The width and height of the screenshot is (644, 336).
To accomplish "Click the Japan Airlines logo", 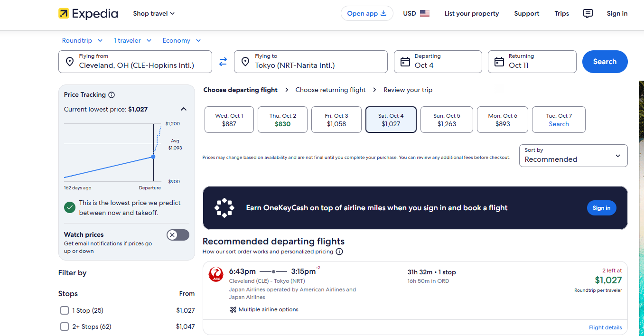I will tap(216, 274).
